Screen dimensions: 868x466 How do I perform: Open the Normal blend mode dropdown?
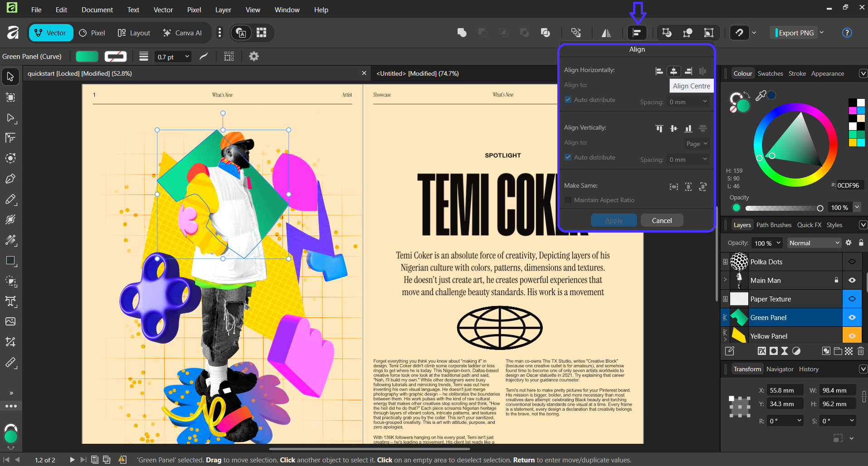click(x=814, y=243)
